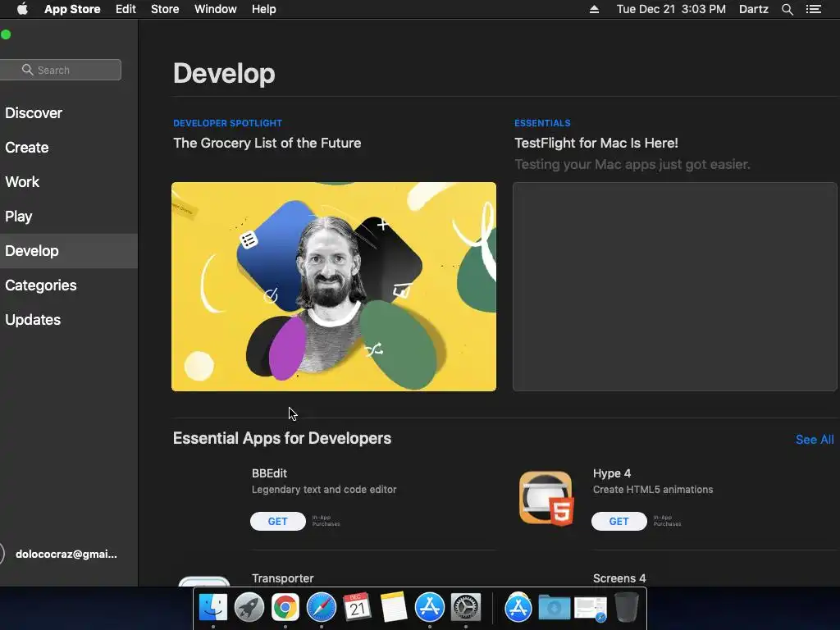Click See All for Essential Apps
Image resolution: width=840 pixels, height=630 pixels.
pyautogui.click(x=815, y=440)
